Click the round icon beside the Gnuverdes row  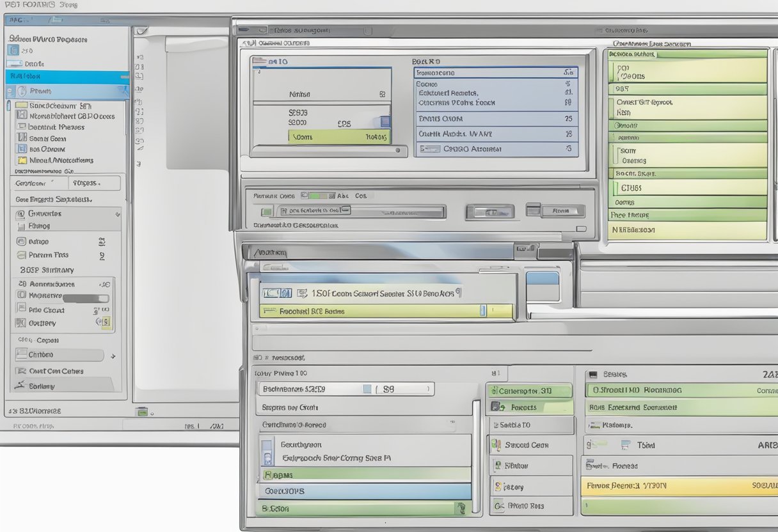point(20,214)
